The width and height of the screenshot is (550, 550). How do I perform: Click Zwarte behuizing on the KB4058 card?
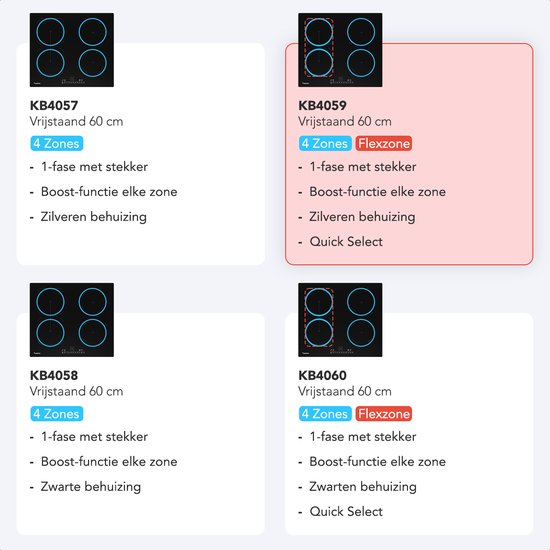point(91,487)
